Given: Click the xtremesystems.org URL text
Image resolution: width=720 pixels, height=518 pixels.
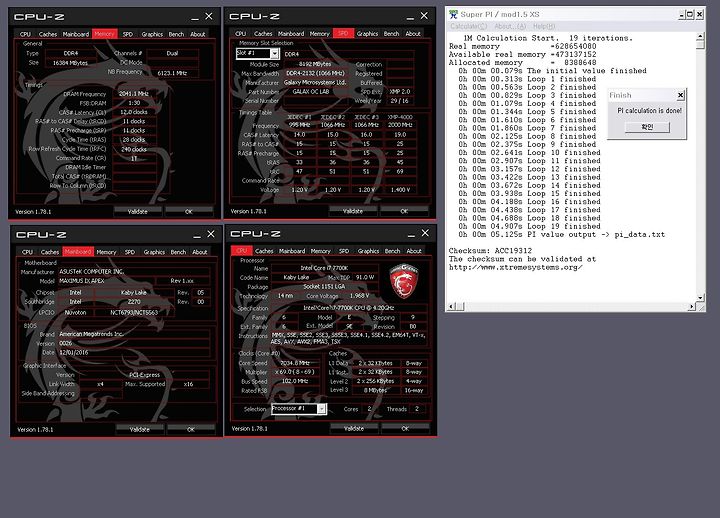Looking at the screenshot, I should [516, 267].
